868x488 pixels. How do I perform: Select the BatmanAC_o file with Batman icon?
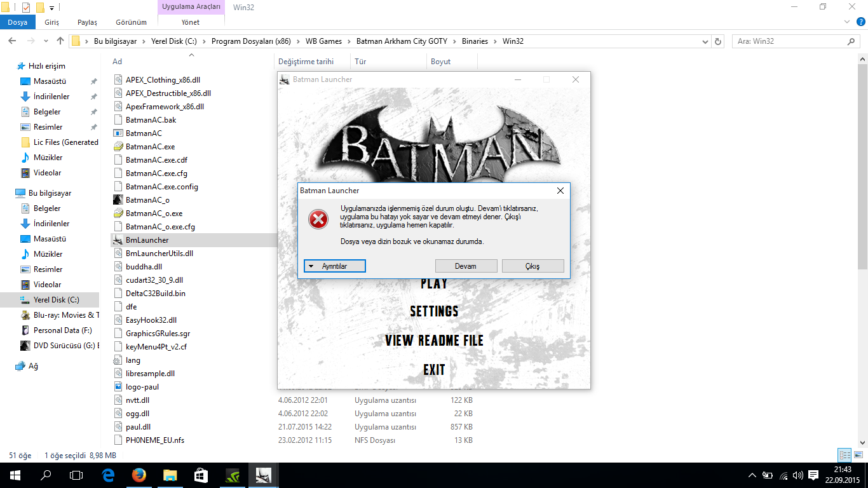(x=147, y=200)
